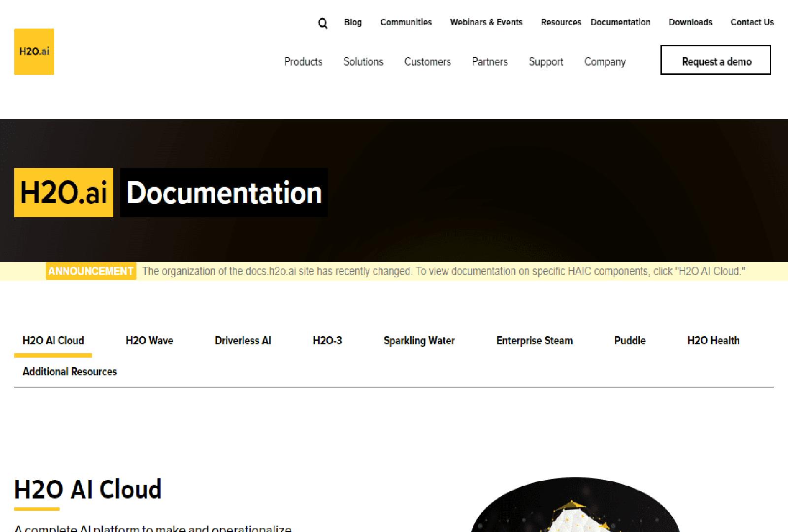Open the Communities link
The image size is (788, 532).
(x=406, y=22)
